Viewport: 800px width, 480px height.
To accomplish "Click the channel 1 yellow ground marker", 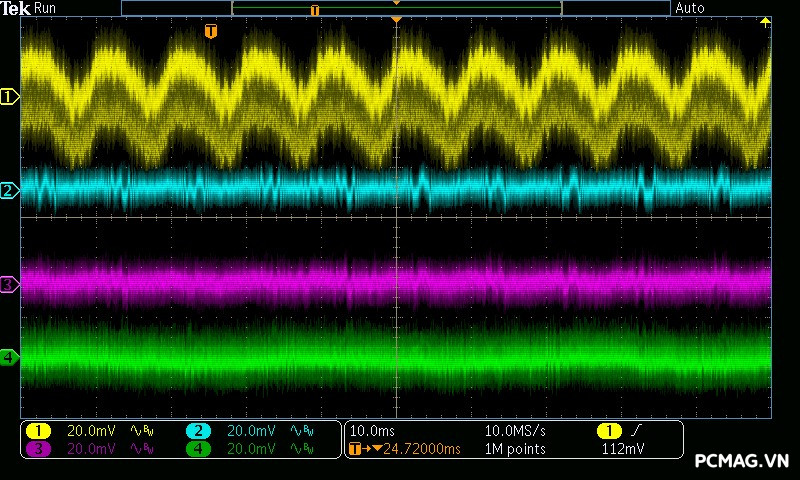I will [10, 97].
